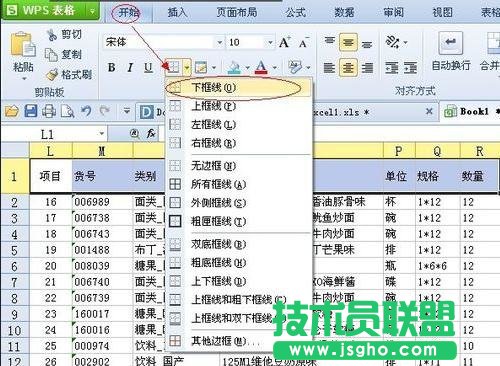Click the borders button in ribbon
Screen dimensions: 500x366
click(x=174, y=68)
